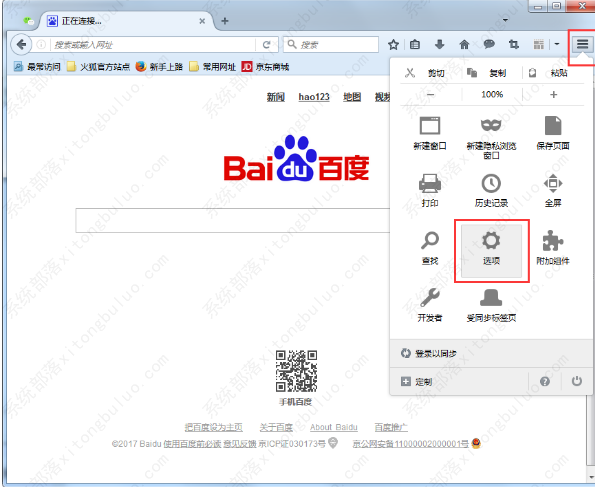Screen dimensions: 595x487
Task: Expand the small toolbar dropdown arrow
Action: click(x=557, y=44)
